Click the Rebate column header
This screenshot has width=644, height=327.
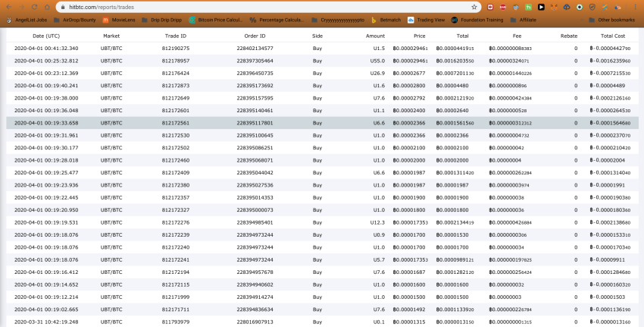coord(569,36)
